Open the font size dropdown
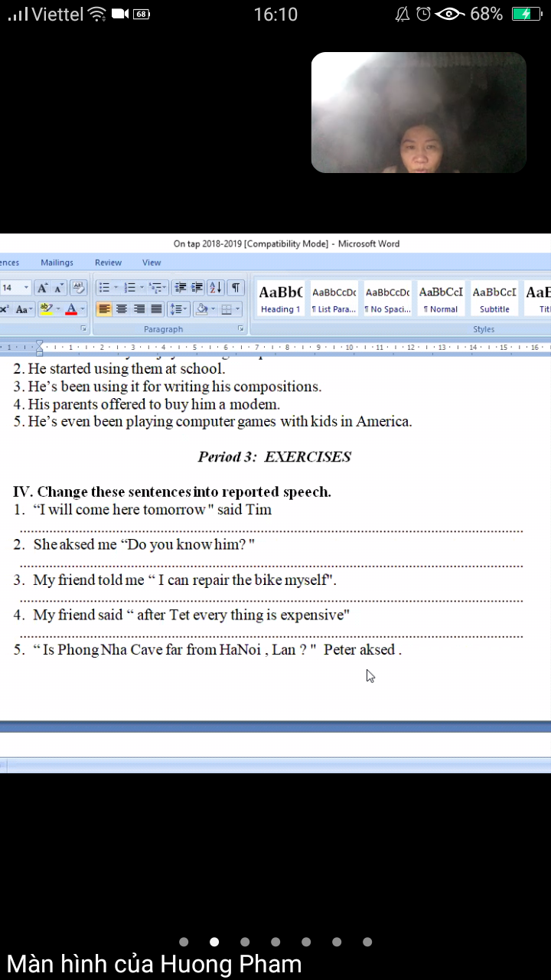 click(x=26, y=288)
